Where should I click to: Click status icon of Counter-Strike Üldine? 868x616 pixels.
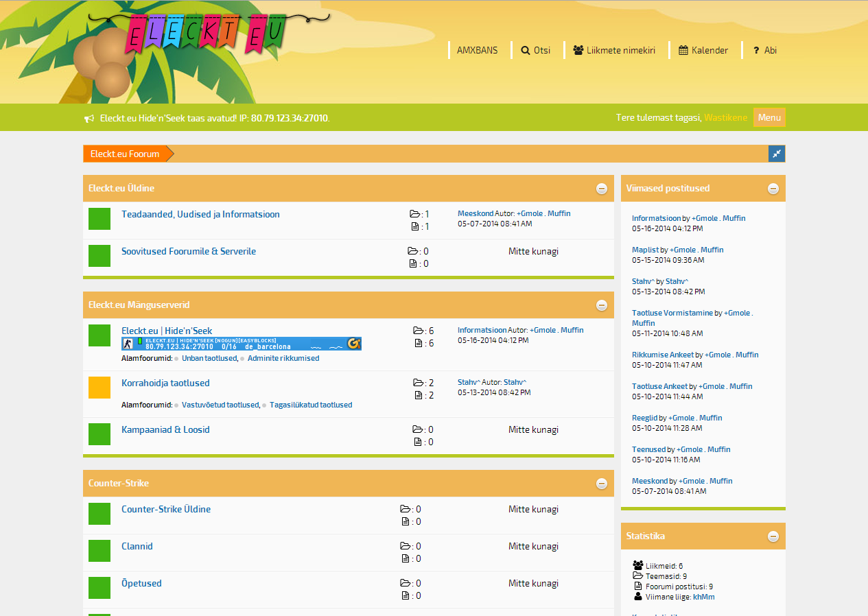[x=99, y=514]
